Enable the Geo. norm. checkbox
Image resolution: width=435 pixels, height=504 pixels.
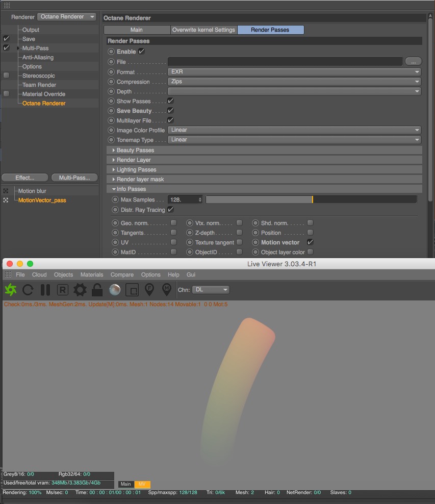pos(173,223)
